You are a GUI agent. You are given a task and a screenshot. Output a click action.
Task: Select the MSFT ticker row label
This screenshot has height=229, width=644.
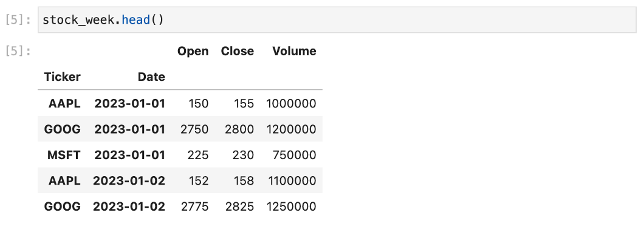tap(64, 155)
